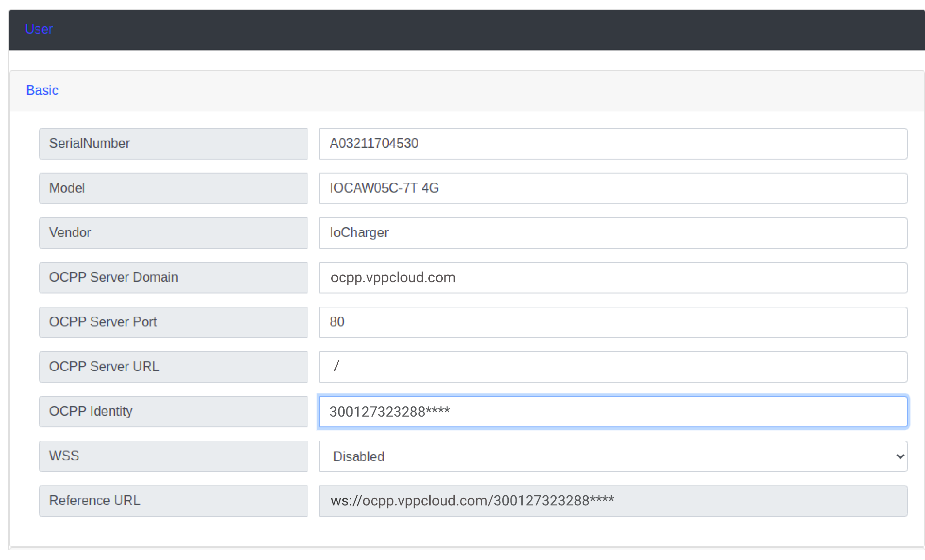Click the SerialNumber label box
This screenshot has width=925, height=560.
(173, 143)
